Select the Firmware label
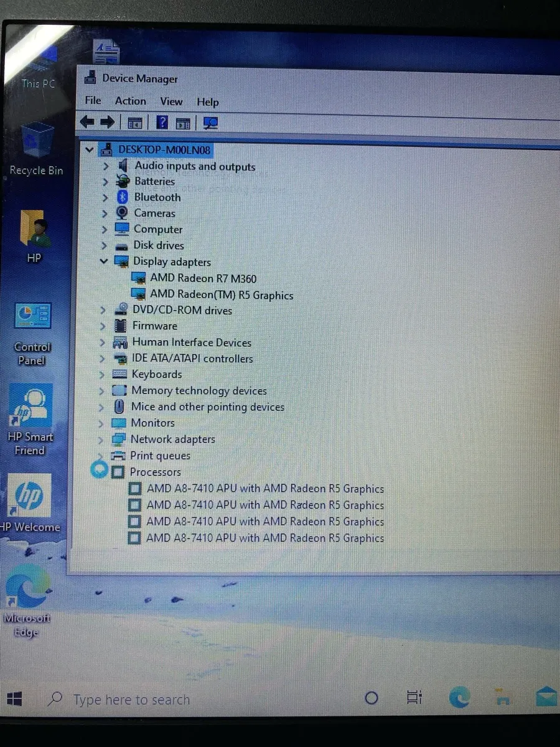This screenshot has width=560, height=747. click(155, 326)
